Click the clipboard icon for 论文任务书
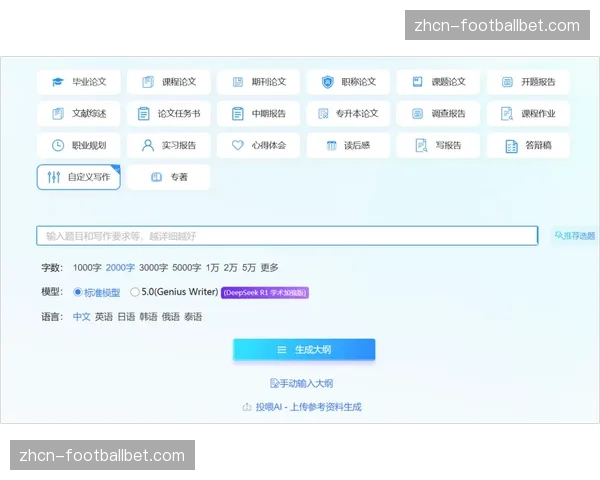The image size is (600, 480). (x=144, y=114)
